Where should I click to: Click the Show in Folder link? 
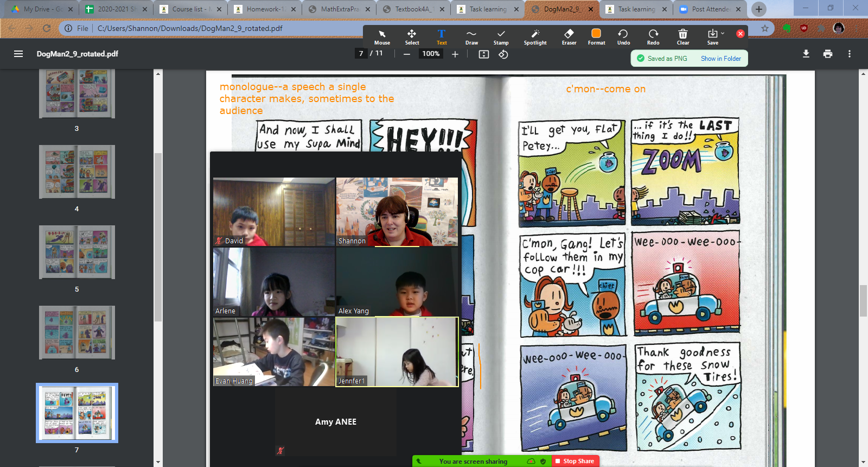tap(720, 59)
